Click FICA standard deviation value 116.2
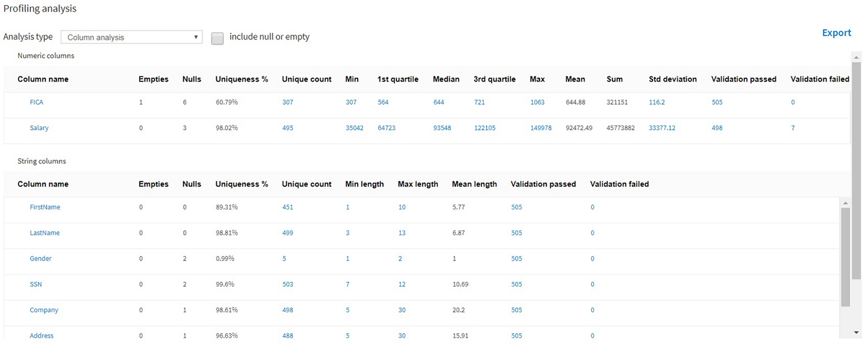 (657, 102)
